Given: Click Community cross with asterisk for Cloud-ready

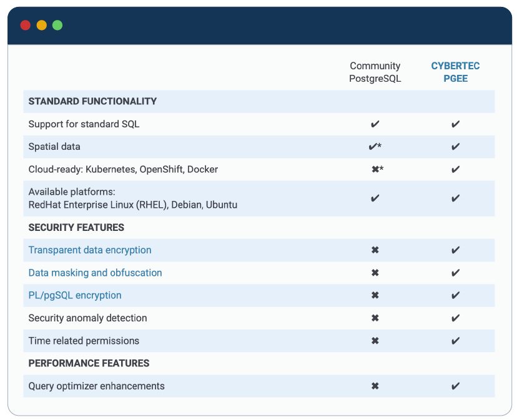Looking at the screenshot, I should (377, 169).
